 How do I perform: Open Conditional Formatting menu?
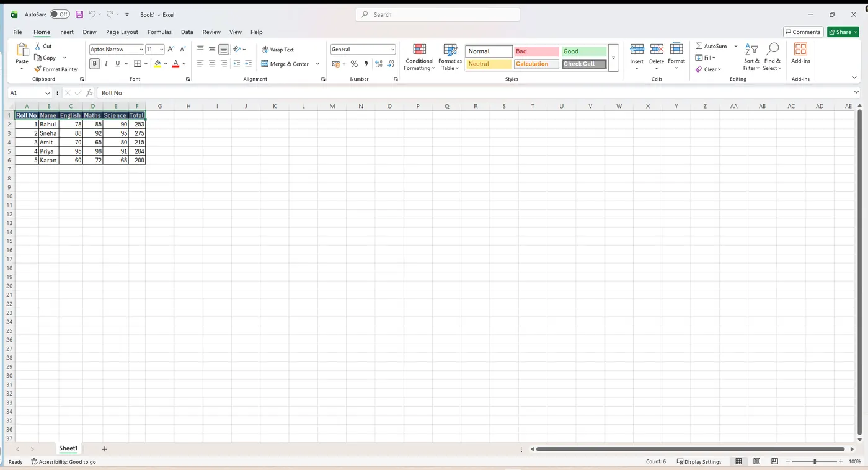click(420, 57)
